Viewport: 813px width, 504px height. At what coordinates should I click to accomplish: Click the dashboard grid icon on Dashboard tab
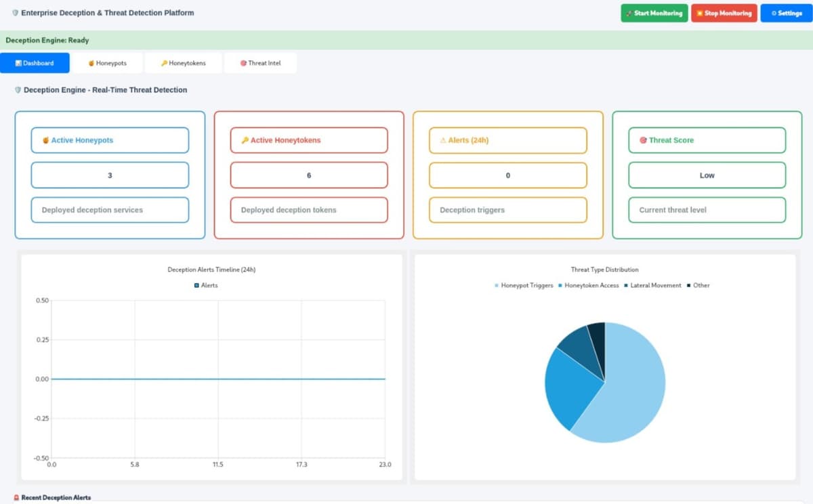click(17, 62)
